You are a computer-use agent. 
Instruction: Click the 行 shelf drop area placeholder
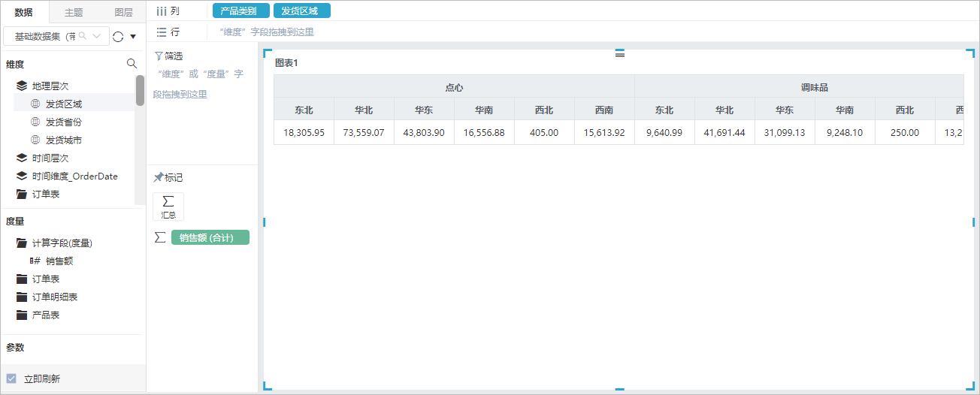click(x=267, y=32)
